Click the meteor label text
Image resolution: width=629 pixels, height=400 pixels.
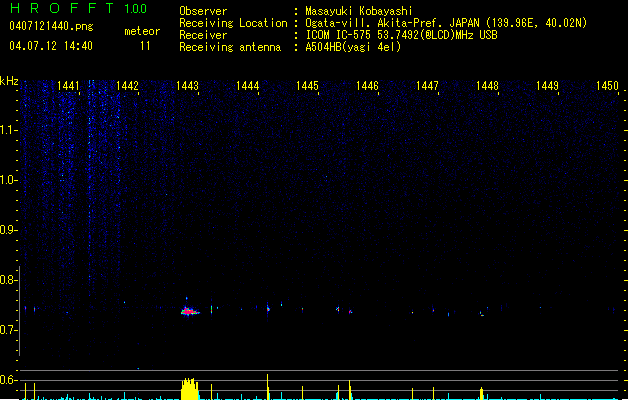point(142,31)
